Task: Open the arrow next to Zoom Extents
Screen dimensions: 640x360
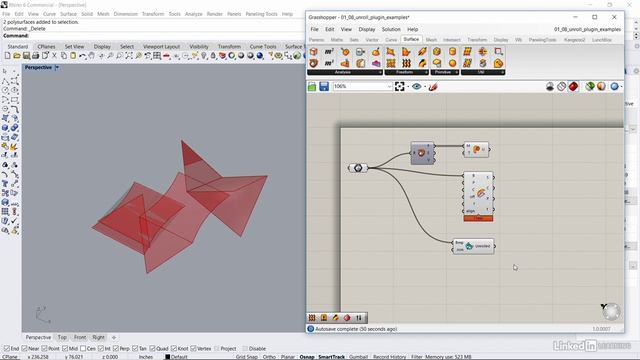Action: [x=408, y=87]
